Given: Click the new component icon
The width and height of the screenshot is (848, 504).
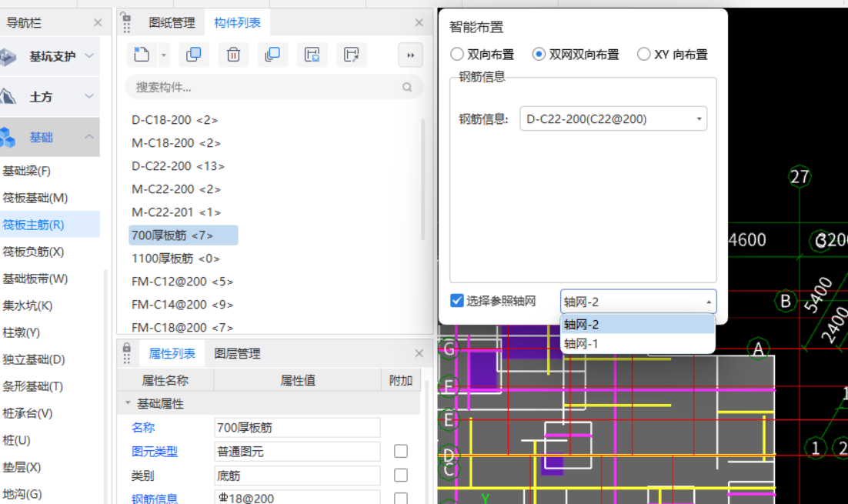Looking at the screenshot, I should [141, 55].
